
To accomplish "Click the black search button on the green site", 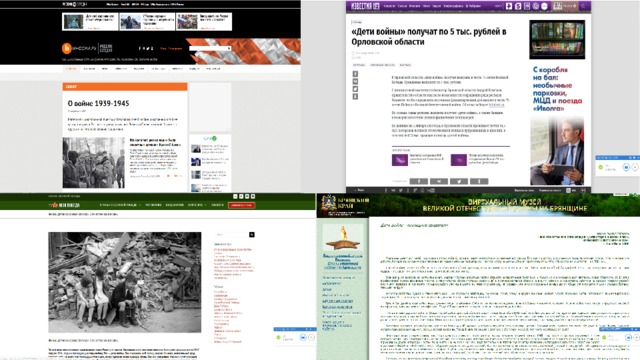I will click(x=252, y=235).
